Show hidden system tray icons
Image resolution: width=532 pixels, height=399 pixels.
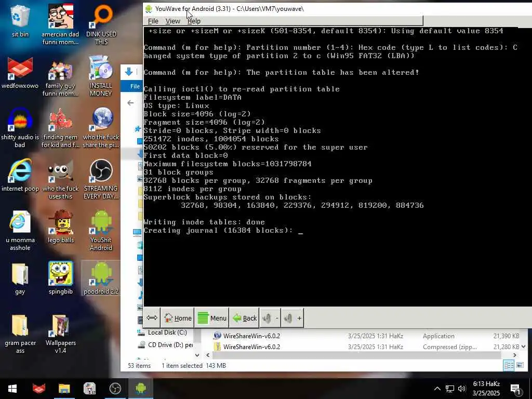pos(437,389)
